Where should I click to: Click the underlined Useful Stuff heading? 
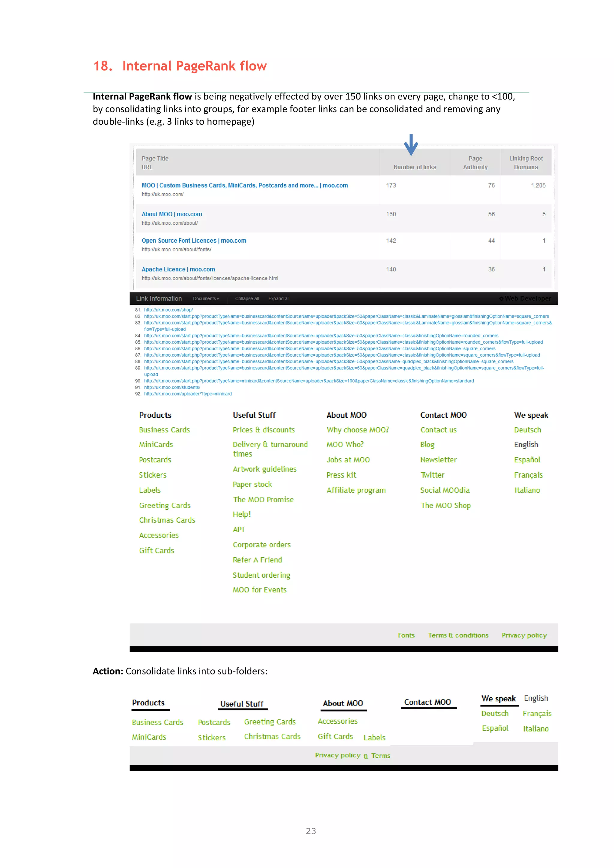point(242,704)
